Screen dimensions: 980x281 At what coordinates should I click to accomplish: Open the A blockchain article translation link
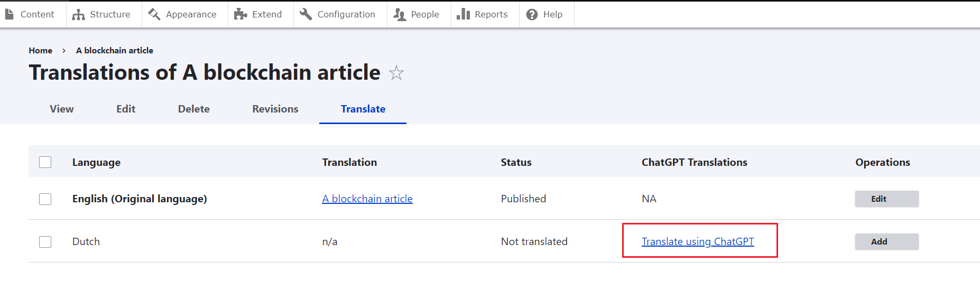click(x=367, y=199)
